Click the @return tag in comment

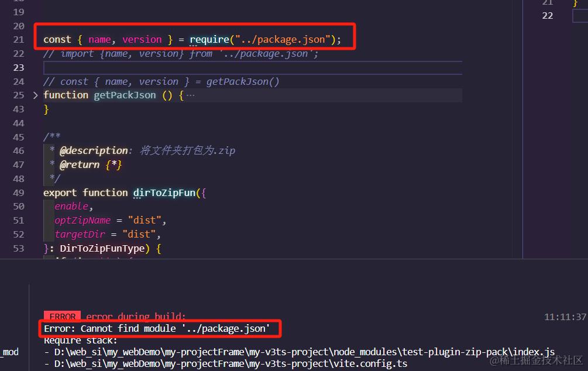[x=80, y=164]
